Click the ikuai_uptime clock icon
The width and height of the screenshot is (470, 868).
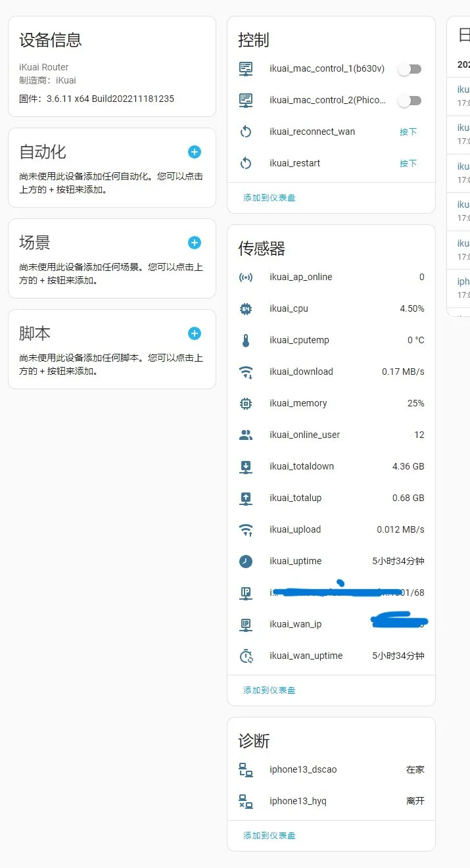coord(246,561)
